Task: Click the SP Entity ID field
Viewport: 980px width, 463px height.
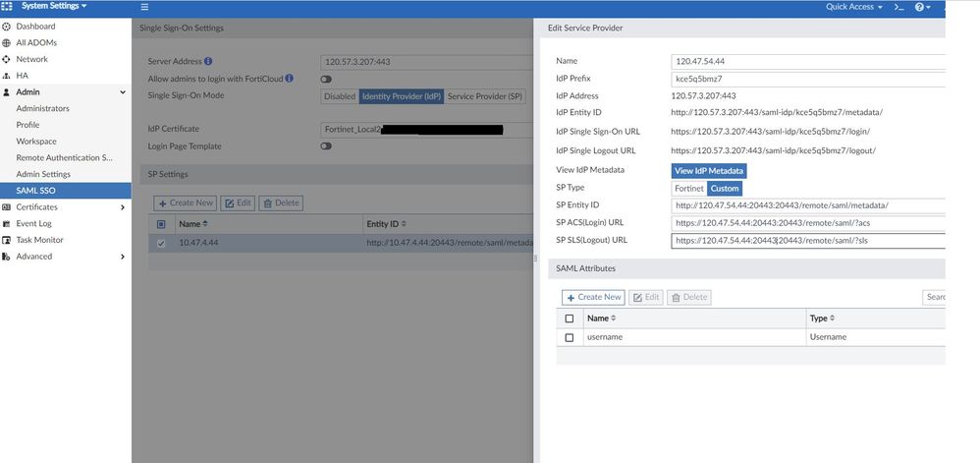Action: tap(808, 205)
